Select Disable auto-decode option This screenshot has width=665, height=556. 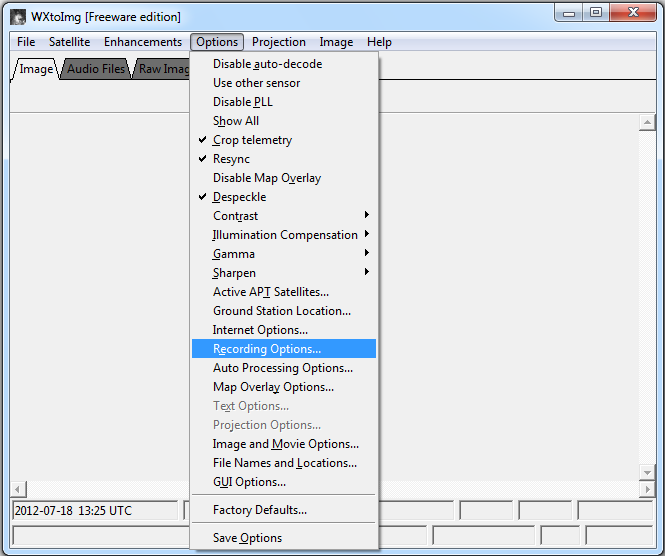284,64
